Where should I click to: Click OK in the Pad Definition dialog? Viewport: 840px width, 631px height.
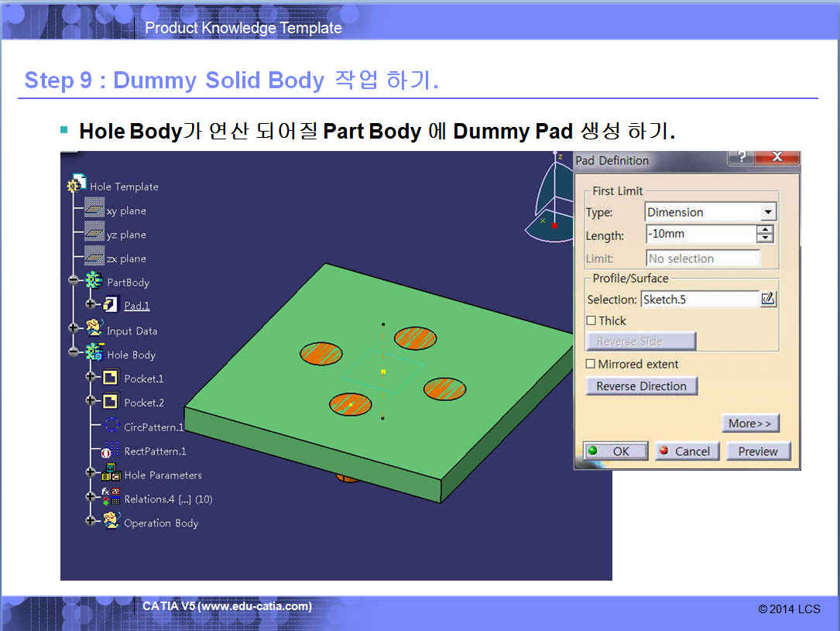[615, 451]
